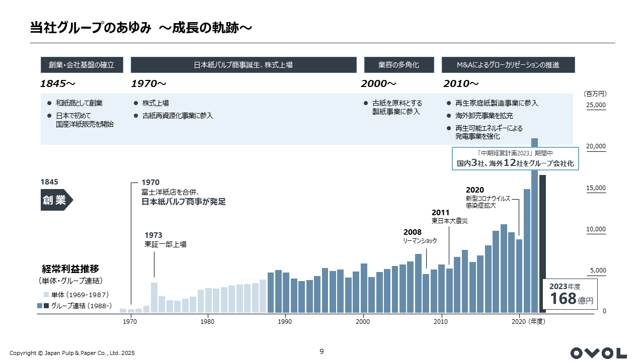The width and height of the screenshot is (644, 362).
Task: Select the 創業・会社基盤の確立 header box
Action: (82, 65)
